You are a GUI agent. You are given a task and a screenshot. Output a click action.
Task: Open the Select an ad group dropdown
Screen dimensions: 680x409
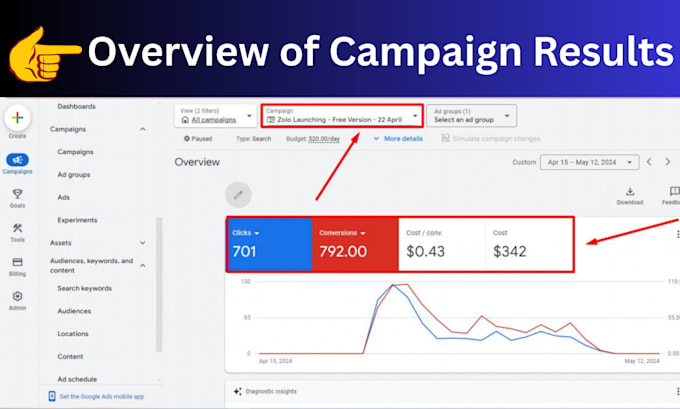tap(471, 116)
